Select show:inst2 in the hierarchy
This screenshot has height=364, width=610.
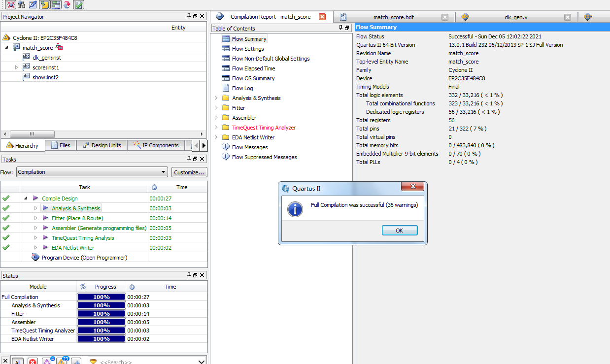(x=45, y=77)
